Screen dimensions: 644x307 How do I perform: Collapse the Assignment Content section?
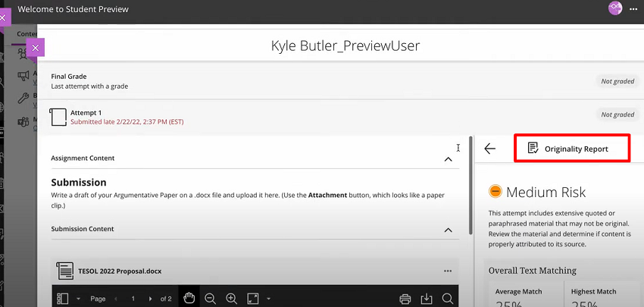448,159
